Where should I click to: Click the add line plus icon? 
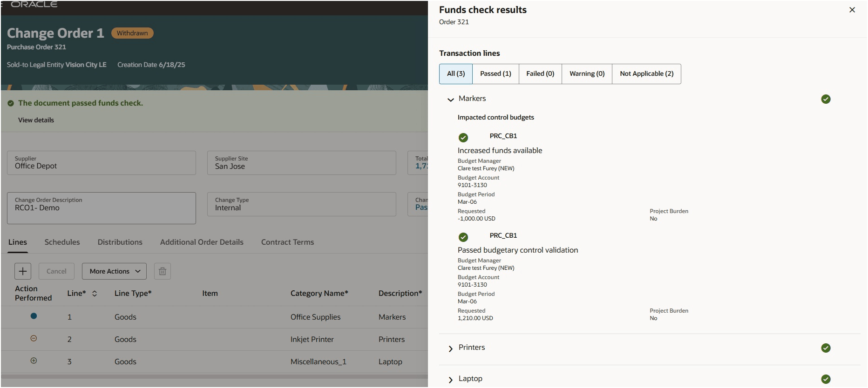tap(23, 271)
